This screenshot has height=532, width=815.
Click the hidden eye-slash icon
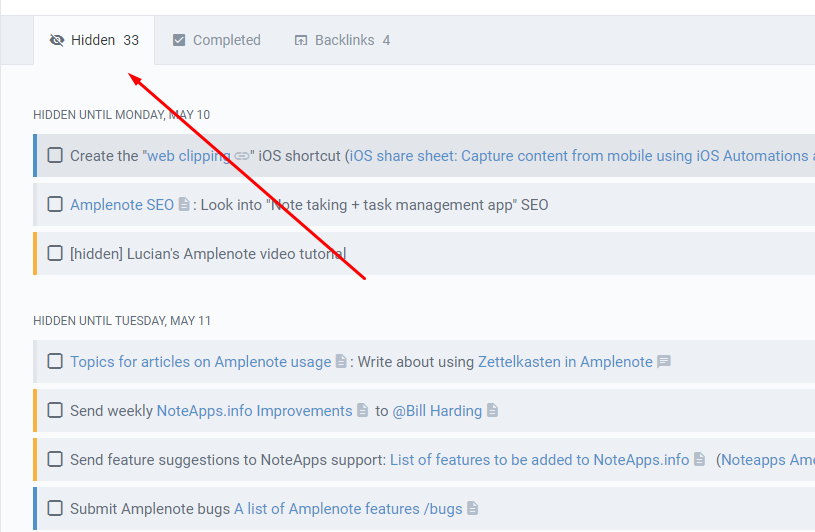click(x=57, y=41)
